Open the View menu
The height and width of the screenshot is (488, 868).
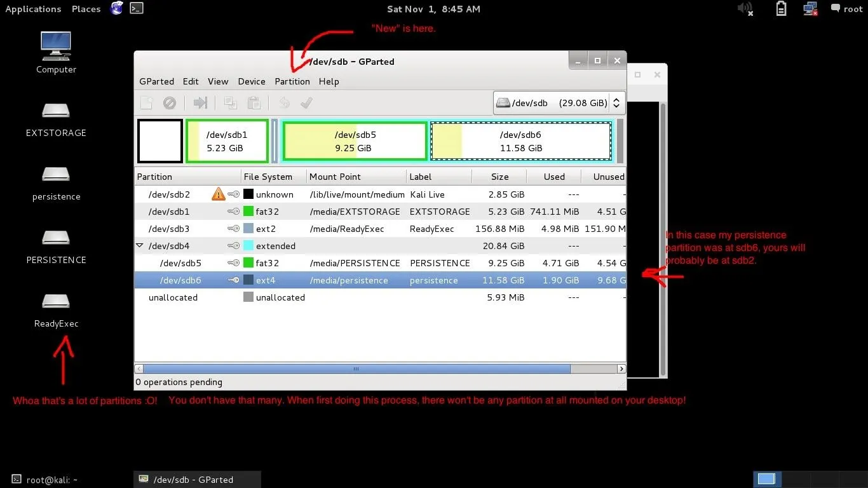(x=218, y=81)
